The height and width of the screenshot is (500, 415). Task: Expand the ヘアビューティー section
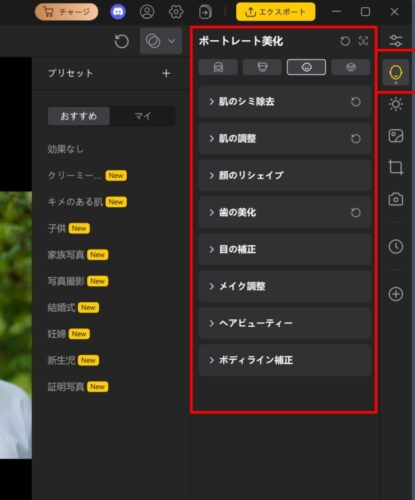click(285, 323)
